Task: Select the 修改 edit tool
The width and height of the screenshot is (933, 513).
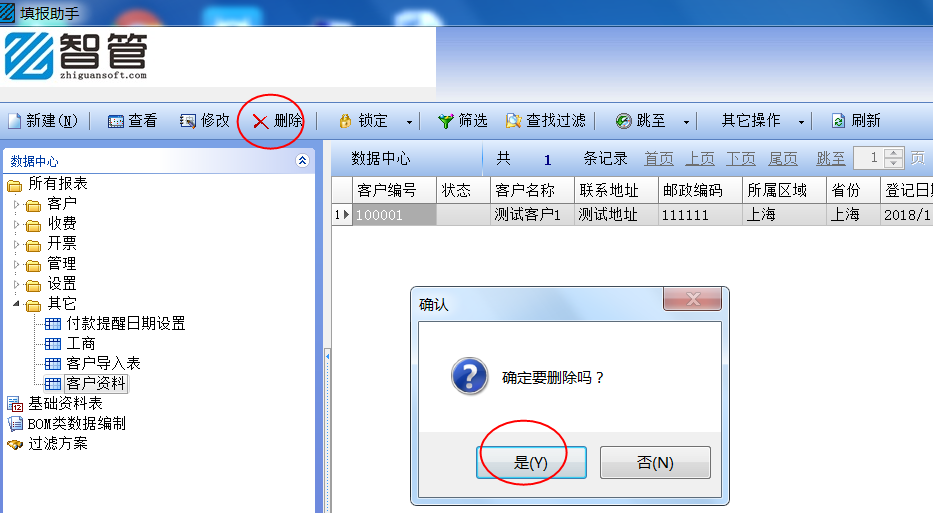Action: [187, 121]
